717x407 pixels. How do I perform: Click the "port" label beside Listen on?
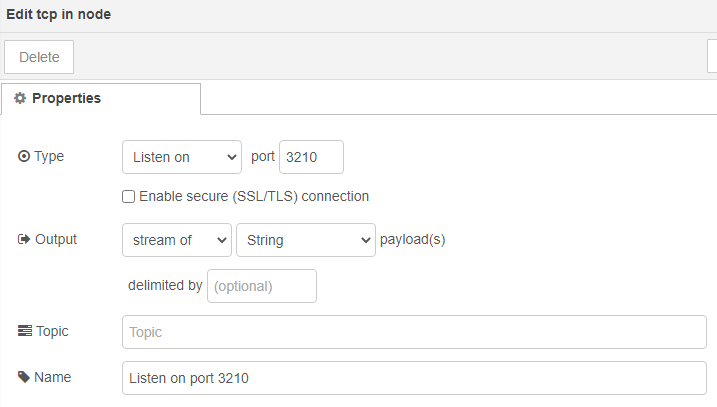point(262,157)
